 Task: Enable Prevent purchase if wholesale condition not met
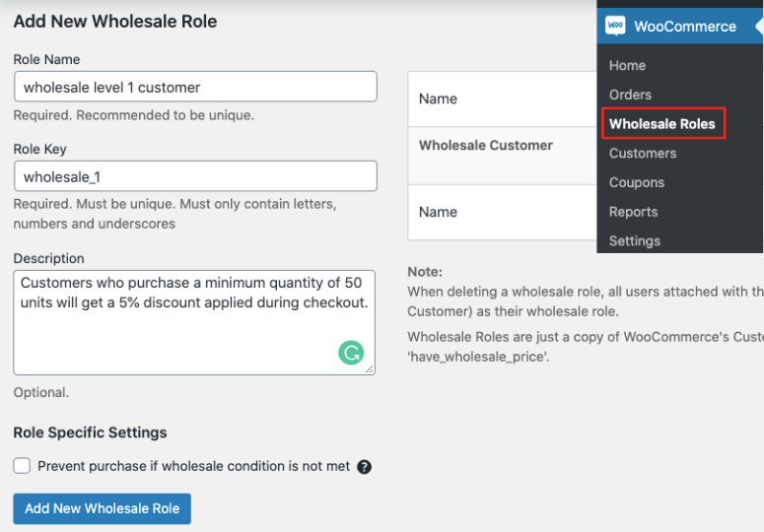pyautogui.click(x=22, y=466)
